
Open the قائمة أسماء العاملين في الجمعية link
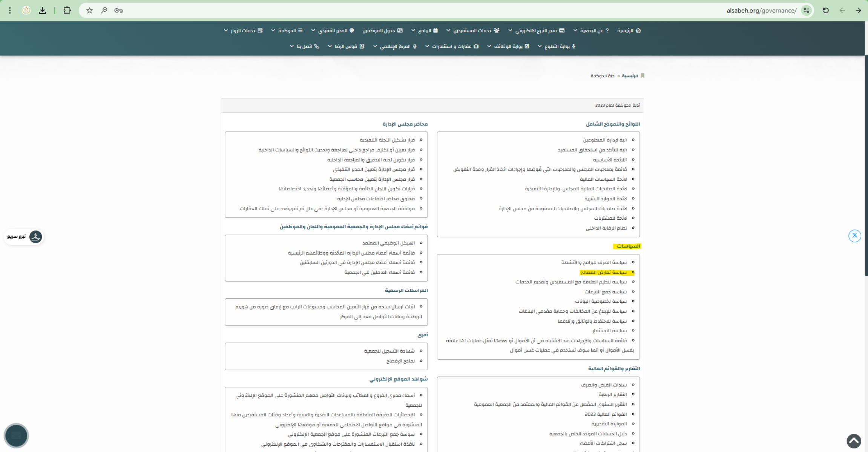pos(379,272)
